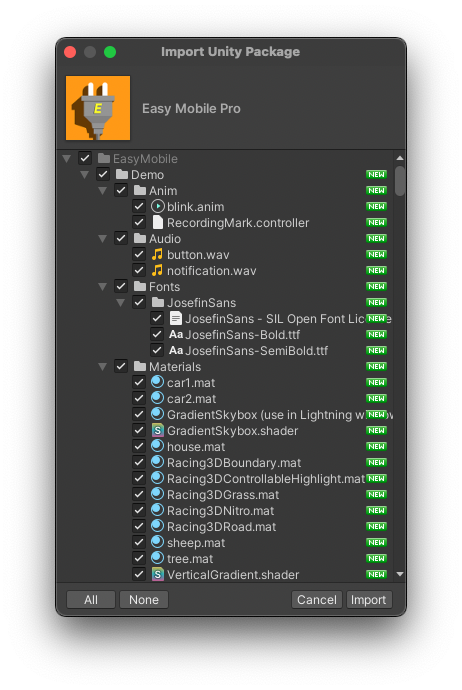
Task: Click the Racing3DBoundary.mat material icon
Action: tap(158, 462)
